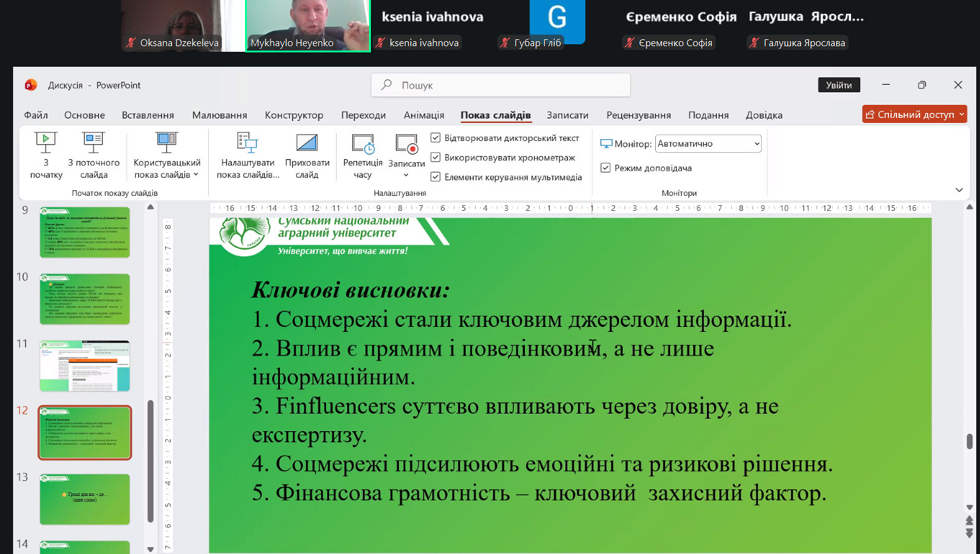980x554 pixels.
Task: Expand the Записати dropdown arrow
Action: [x=406, y=175]
